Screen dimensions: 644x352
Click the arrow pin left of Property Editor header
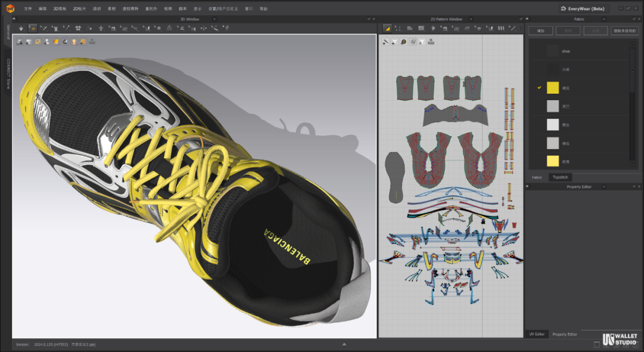point(527,187)
